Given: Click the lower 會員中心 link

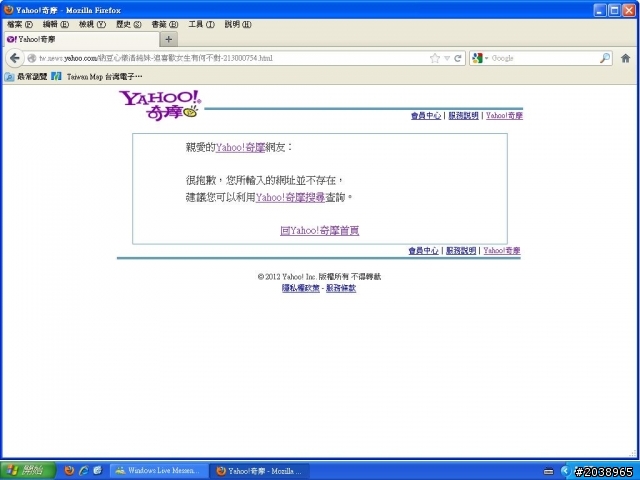Looking at the screenshot, I should click(423, 251).
